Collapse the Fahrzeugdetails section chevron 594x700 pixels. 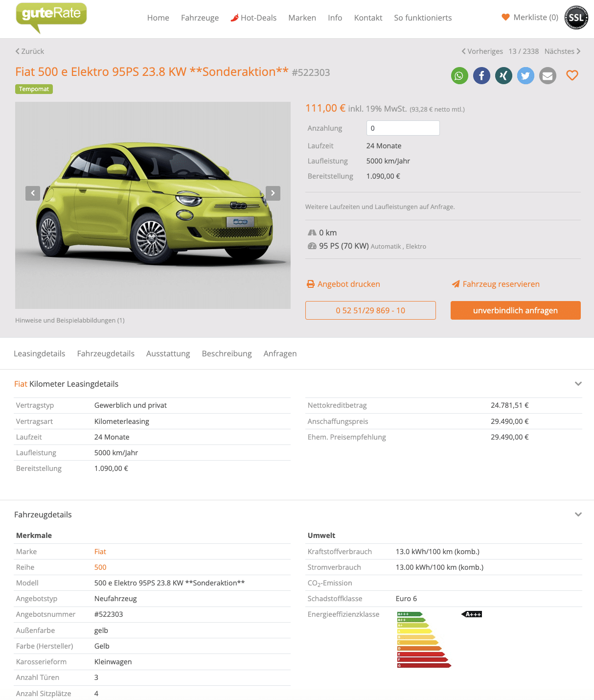click(x=578, y=514)
